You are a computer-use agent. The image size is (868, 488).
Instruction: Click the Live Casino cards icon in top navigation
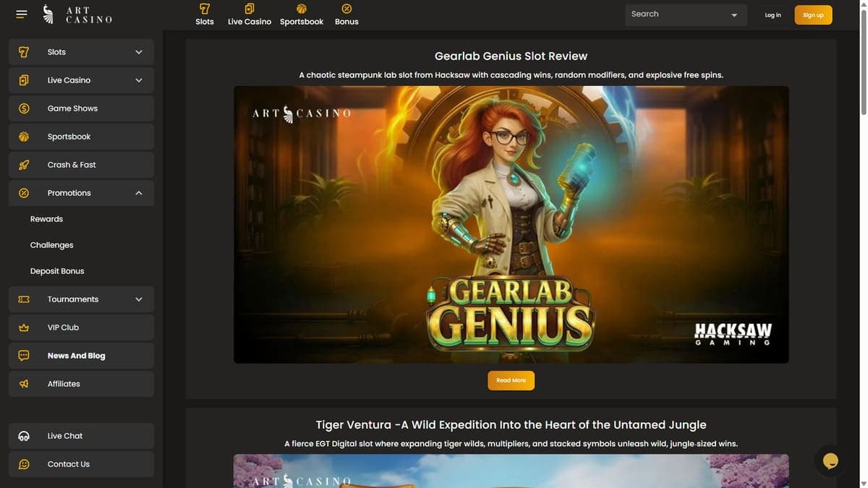(250, 9)
